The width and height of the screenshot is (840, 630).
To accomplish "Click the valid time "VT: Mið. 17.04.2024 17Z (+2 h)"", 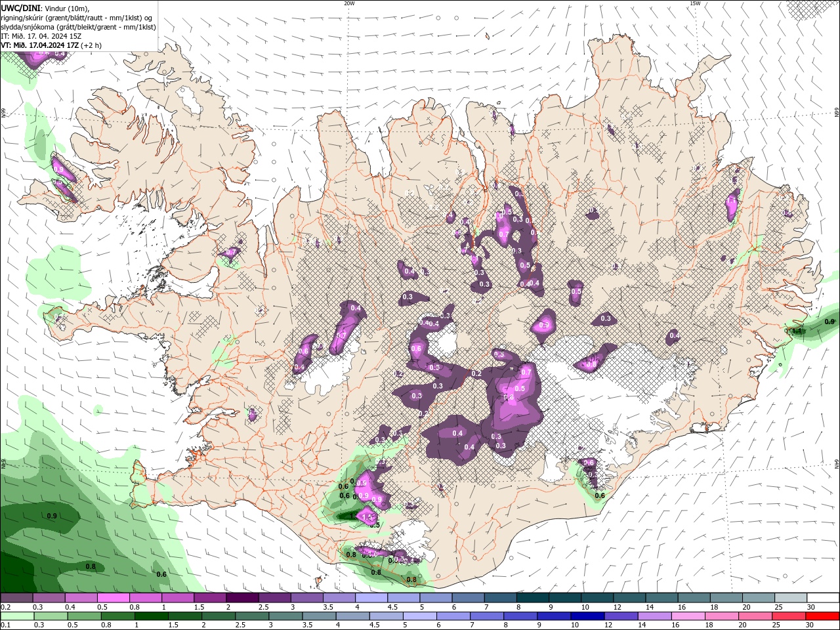I will (51, 45).
